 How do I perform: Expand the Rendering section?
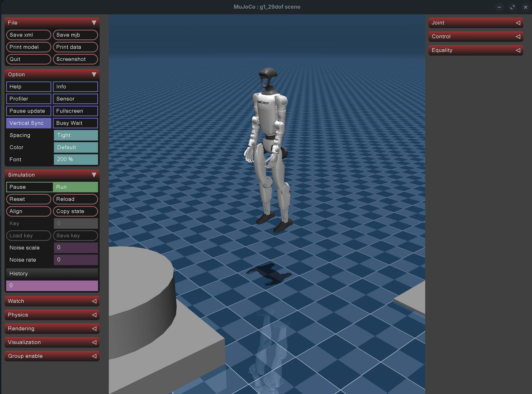(x=52, y=328)
